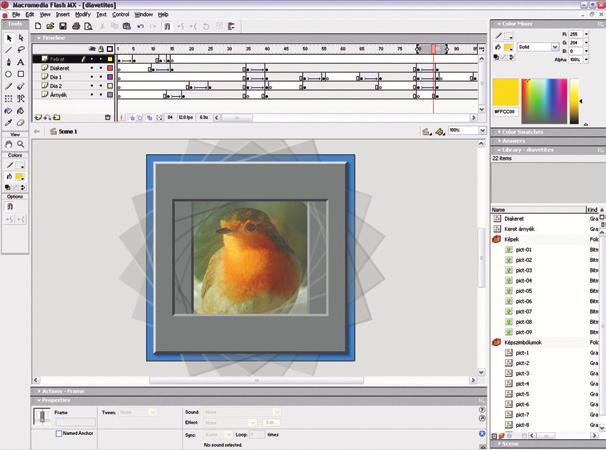Select the Fill Transform tool
This screenshot has height=450, width=606.
pyautogui.click(x=21, y=99)
